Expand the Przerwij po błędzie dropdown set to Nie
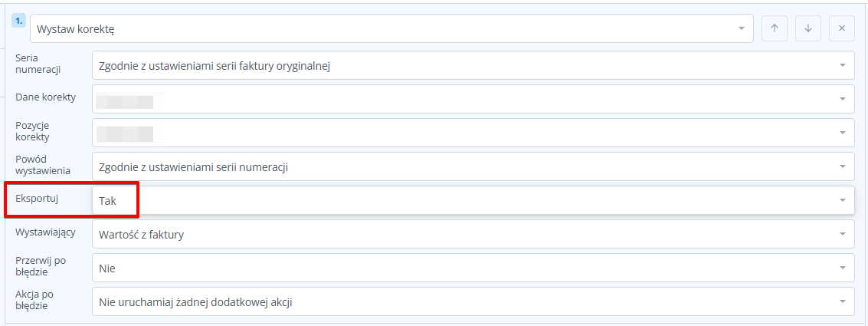The height and width of the screenshot is (326, 868). (473, 268)
